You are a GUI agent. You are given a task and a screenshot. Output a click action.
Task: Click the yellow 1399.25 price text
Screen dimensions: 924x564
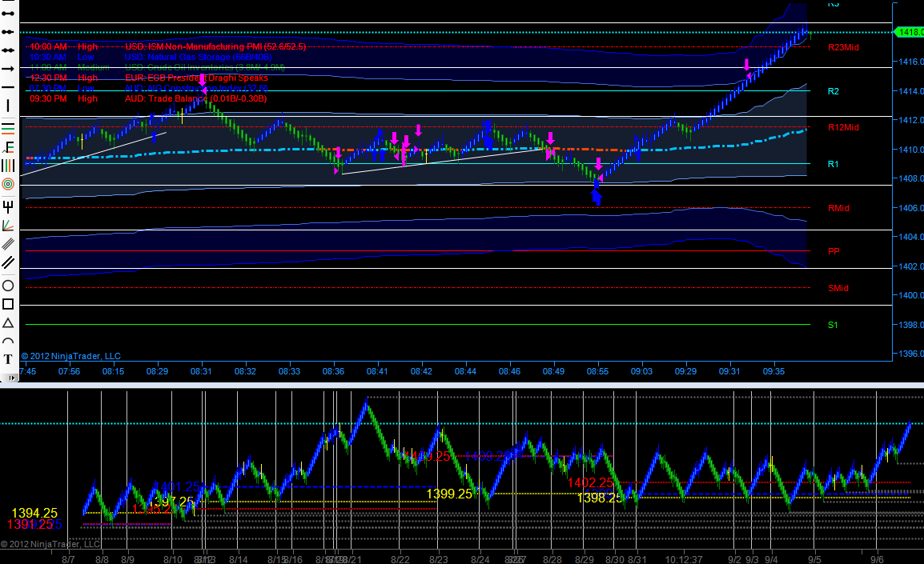[x=449, y=494]
